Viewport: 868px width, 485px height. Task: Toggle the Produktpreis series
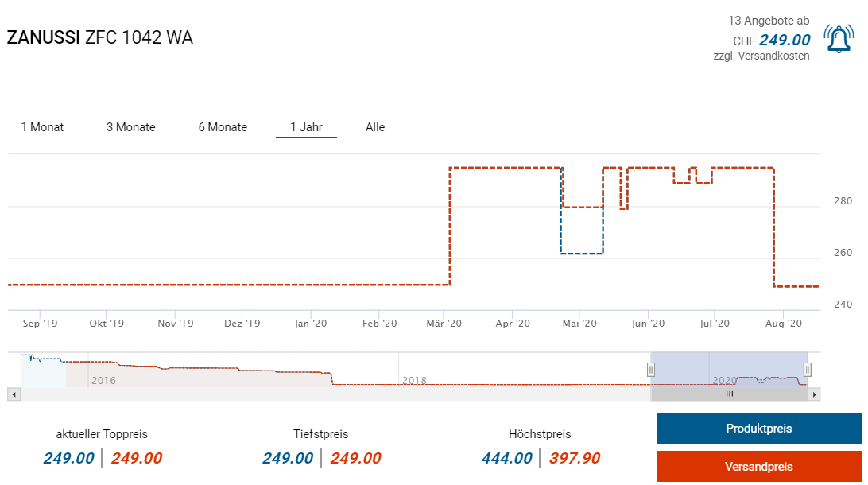coord(758,429)
